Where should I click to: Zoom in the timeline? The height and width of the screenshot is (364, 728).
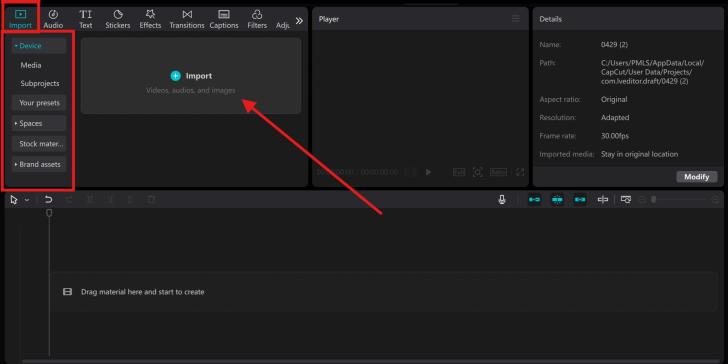(x=715, y=200)
